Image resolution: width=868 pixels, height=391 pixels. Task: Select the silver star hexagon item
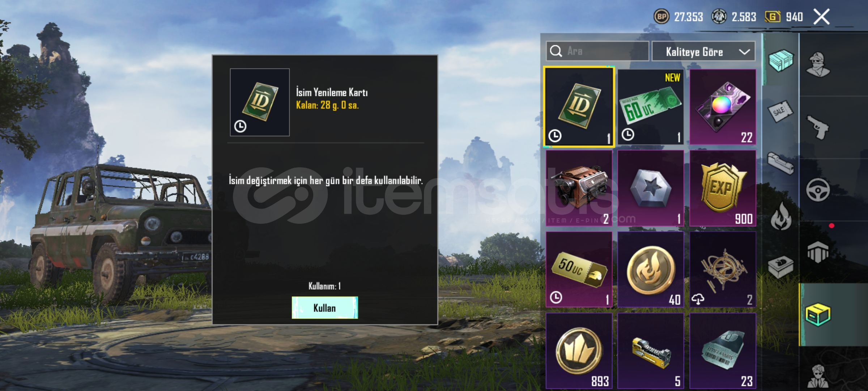(x=651, y=188)
